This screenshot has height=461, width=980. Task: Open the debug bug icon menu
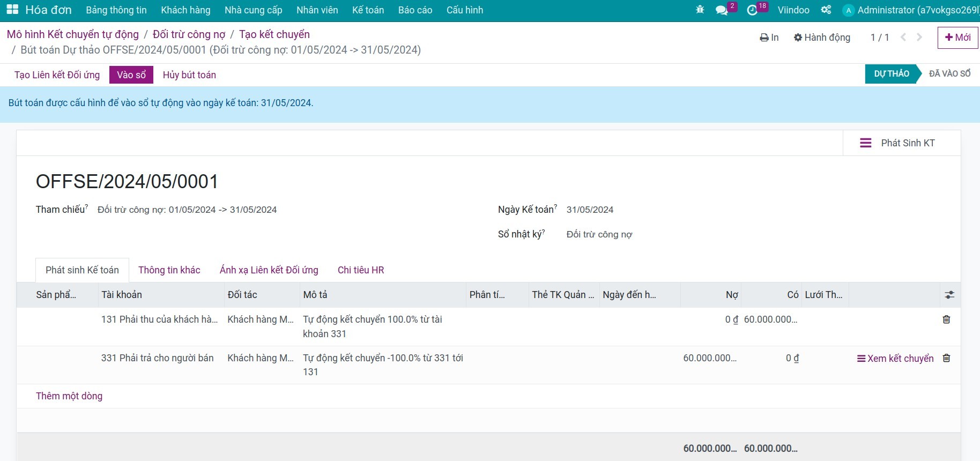pos(700,10)
